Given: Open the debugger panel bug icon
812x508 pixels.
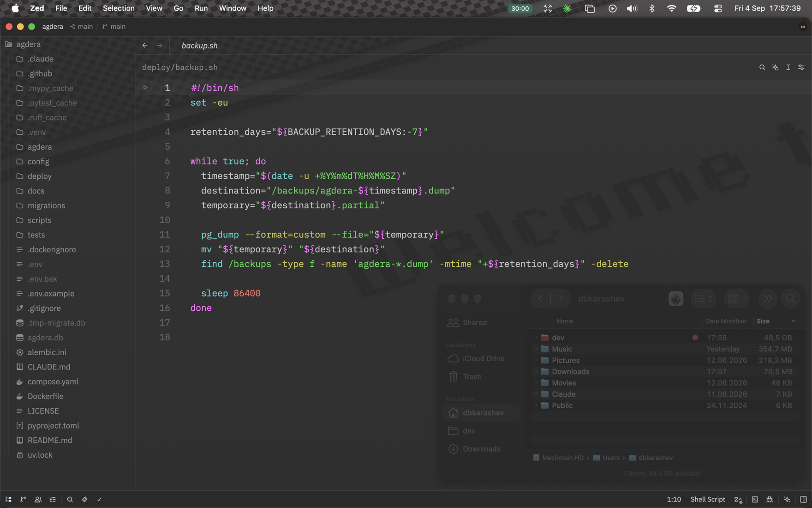Looking at the screenshot, I should coord(770,499).
